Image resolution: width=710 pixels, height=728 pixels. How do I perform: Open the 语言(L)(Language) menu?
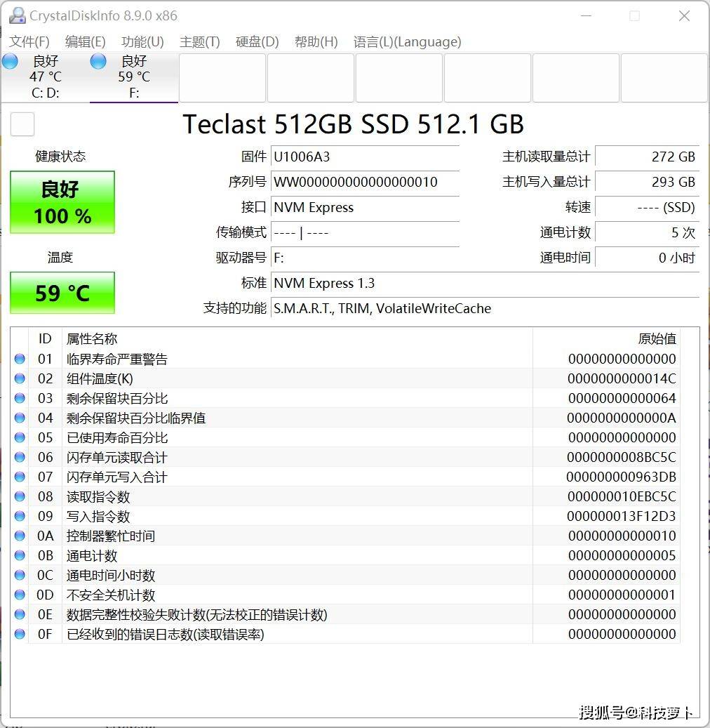tap(407, 42)
